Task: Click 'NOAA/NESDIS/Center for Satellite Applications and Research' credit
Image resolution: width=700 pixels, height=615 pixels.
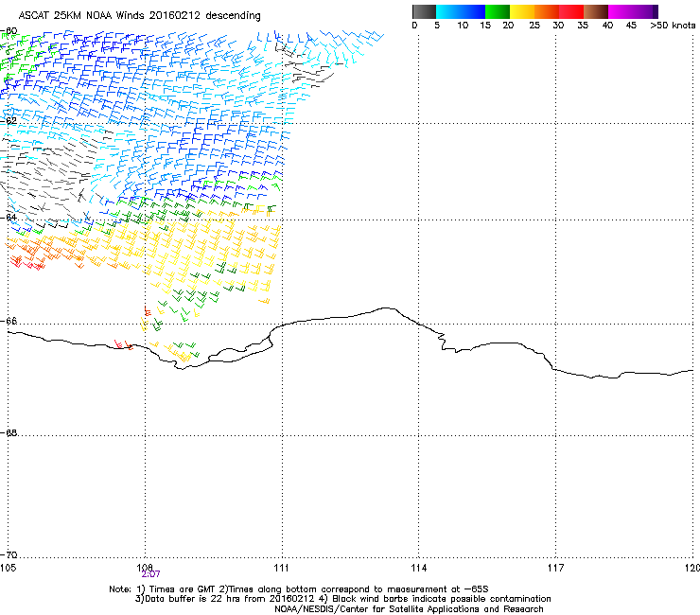Action: (x=409, y=609)
